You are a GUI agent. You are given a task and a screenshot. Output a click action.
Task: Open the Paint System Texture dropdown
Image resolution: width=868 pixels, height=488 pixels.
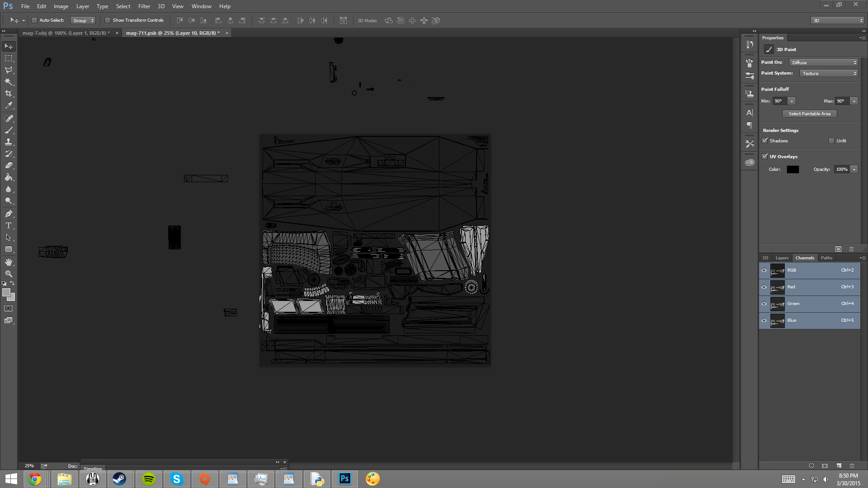pyautogui.click(x=829, y=73)
